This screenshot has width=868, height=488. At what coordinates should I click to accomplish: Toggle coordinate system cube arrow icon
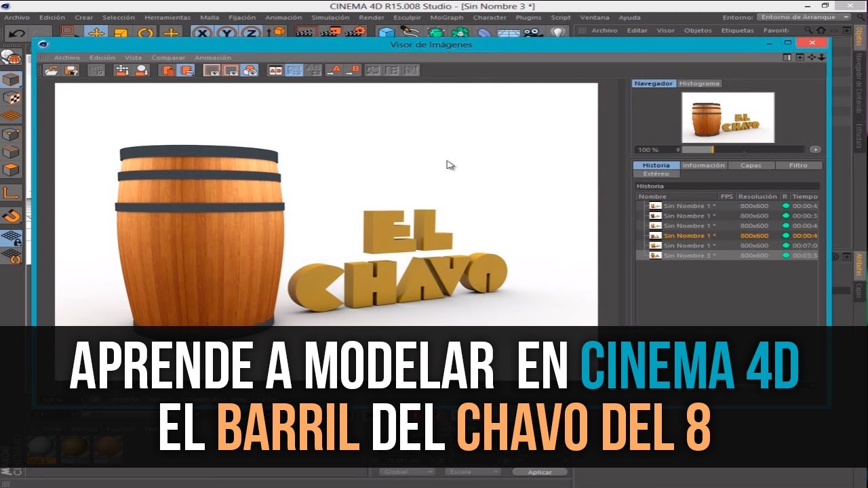(275, 32)
